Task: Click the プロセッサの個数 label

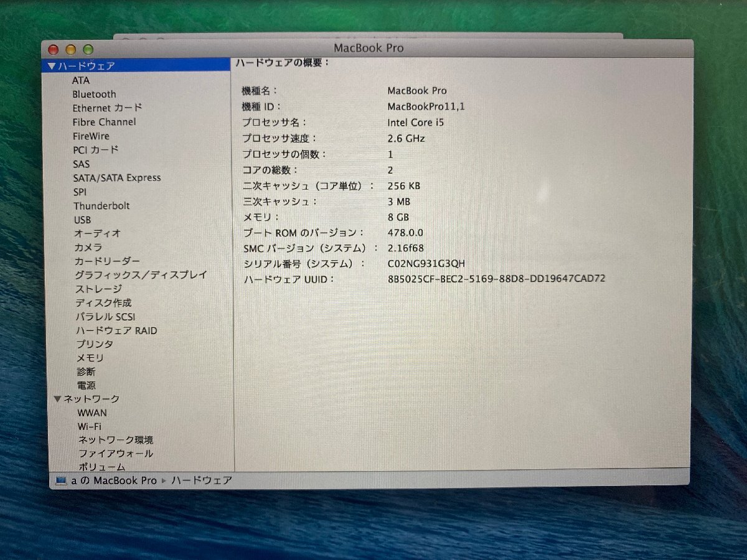Action: pyautogui.click(x=284, y=154)
